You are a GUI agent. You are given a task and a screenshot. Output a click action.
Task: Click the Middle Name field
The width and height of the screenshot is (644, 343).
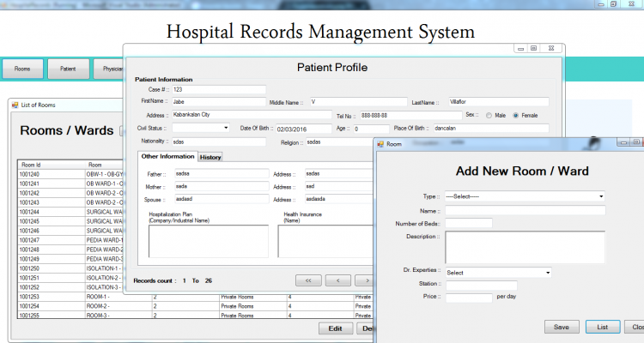359,102
